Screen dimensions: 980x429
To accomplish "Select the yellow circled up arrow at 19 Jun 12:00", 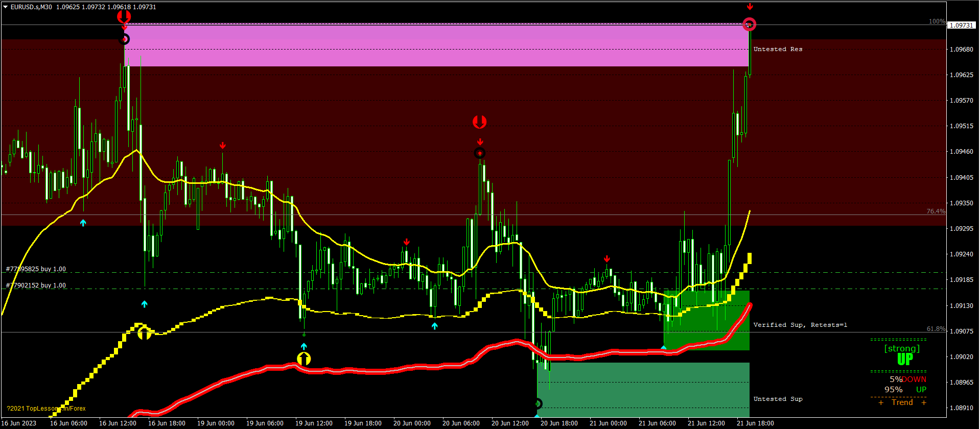I will point(304,359).
